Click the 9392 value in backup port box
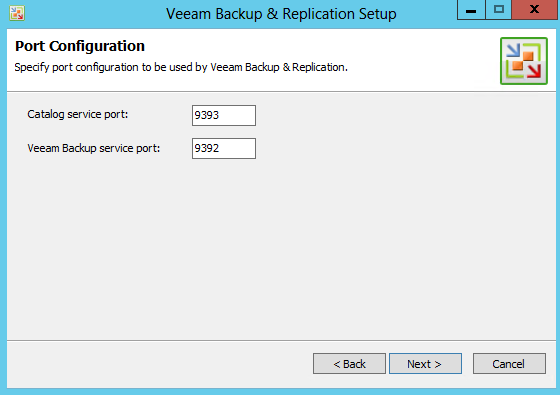Viewport: 560px width, 395px height. click(206, 148)
